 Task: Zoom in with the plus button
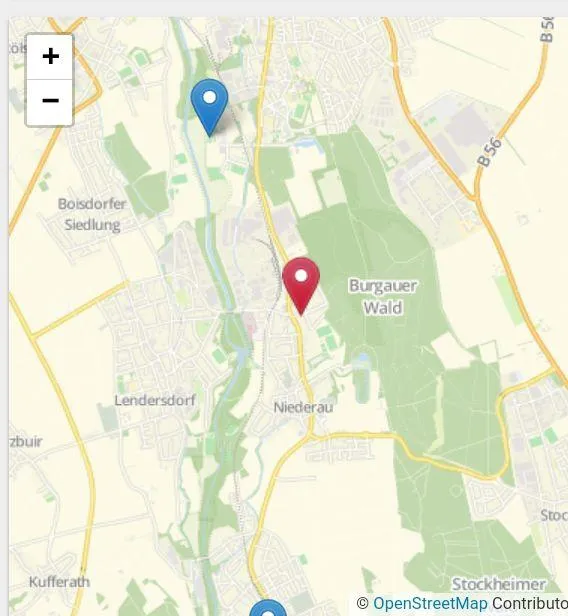(x=49, y=57)
